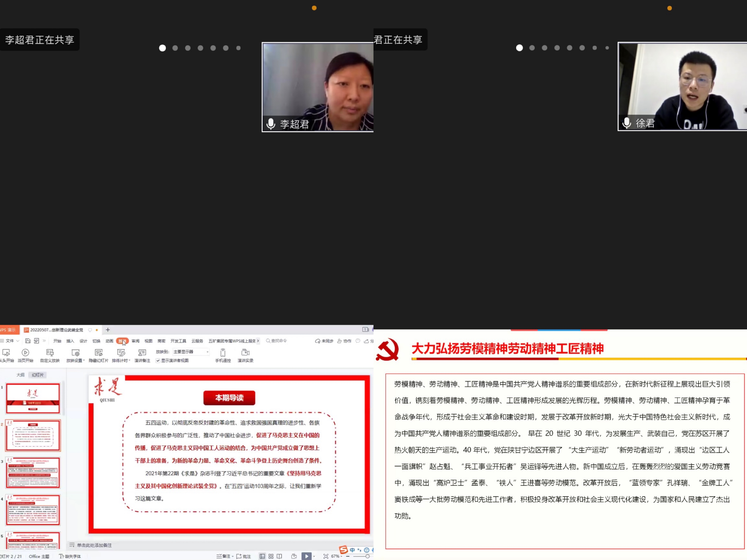
Task: Toggle 徐君's microphone icon
Action: [x=626, y=123]
